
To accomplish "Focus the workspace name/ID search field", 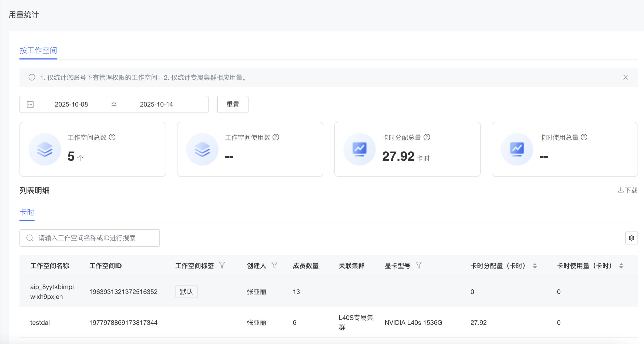I will (92, 238).
